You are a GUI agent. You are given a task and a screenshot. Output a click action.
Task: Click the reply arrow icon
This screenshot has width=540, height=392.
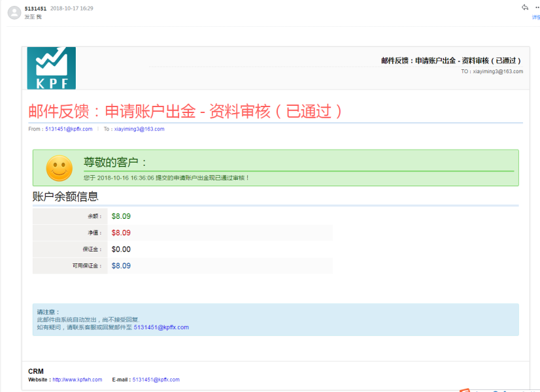[524, 7]
